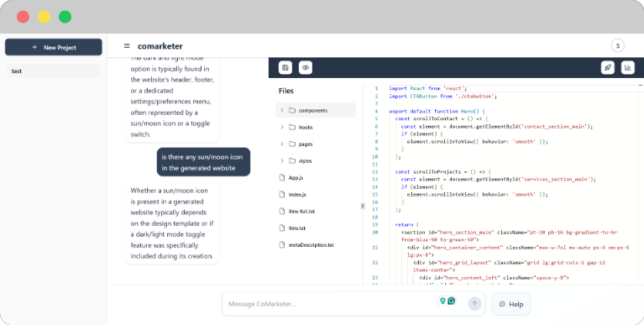This screenshot has width=644, height=325.
Task: Open the user avatar S
Action: [x=618, y=45]
